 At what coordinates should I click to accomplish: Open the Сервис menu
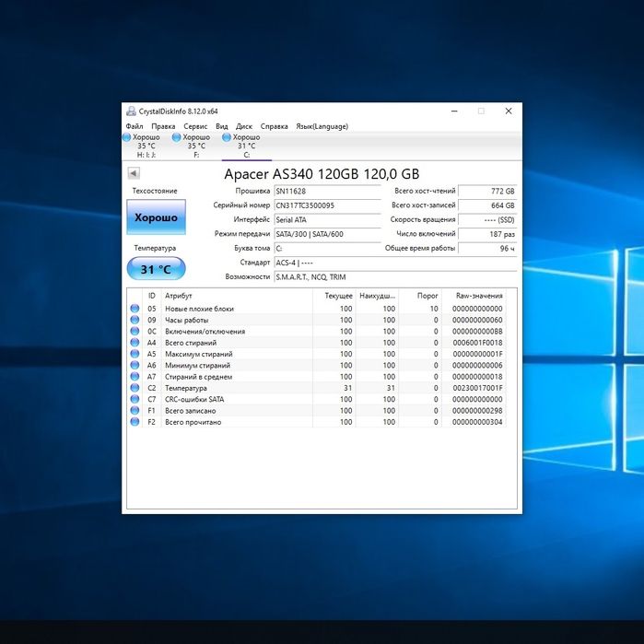195,126
